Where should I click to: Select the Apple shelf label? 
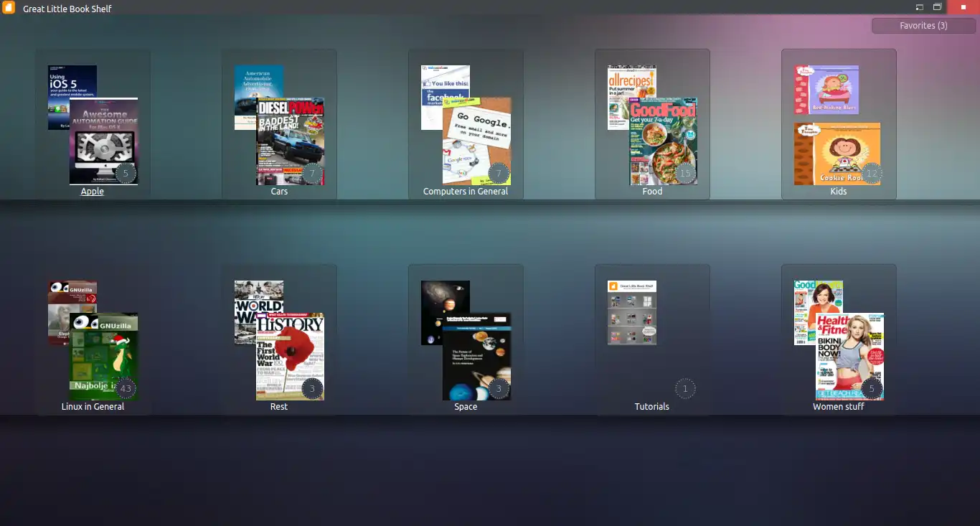click(93, 192)
